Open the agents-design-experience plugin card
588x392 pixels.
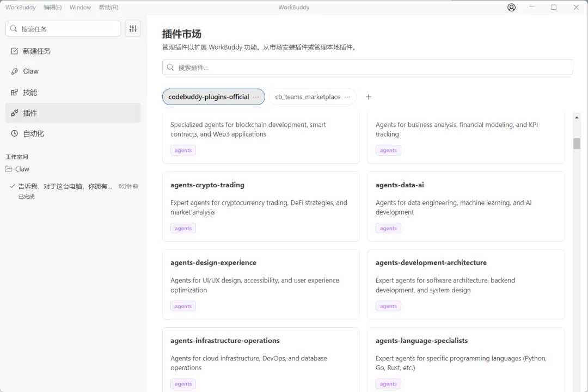(261, 284)
